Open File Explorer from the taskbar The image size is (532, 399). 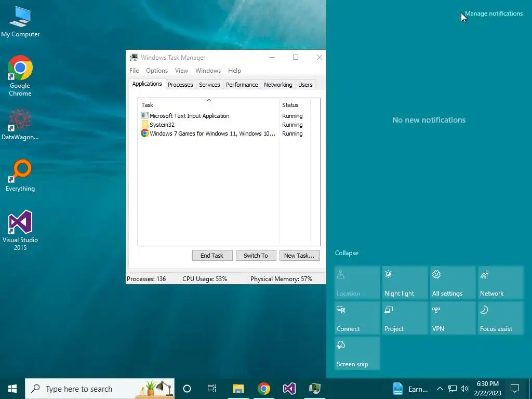click(238, 389)
